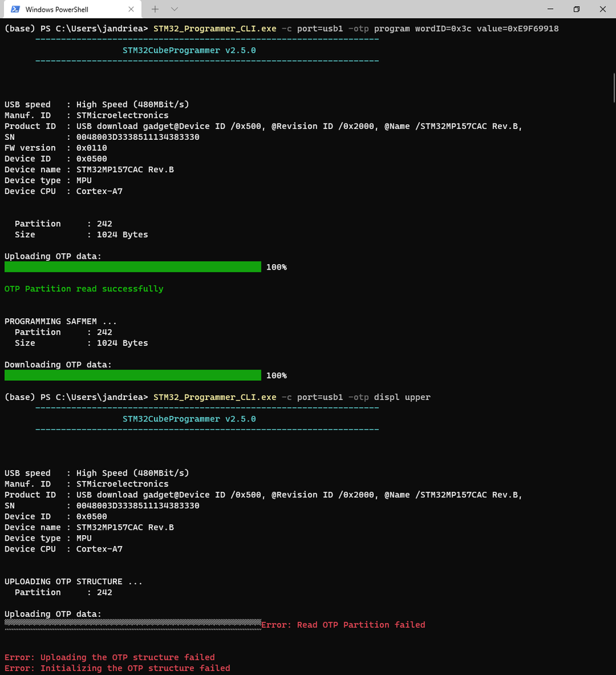
Task: Click 'Error: Read OTP Partition failed' text
Action: pyautogui.click(x=343, y=624)
